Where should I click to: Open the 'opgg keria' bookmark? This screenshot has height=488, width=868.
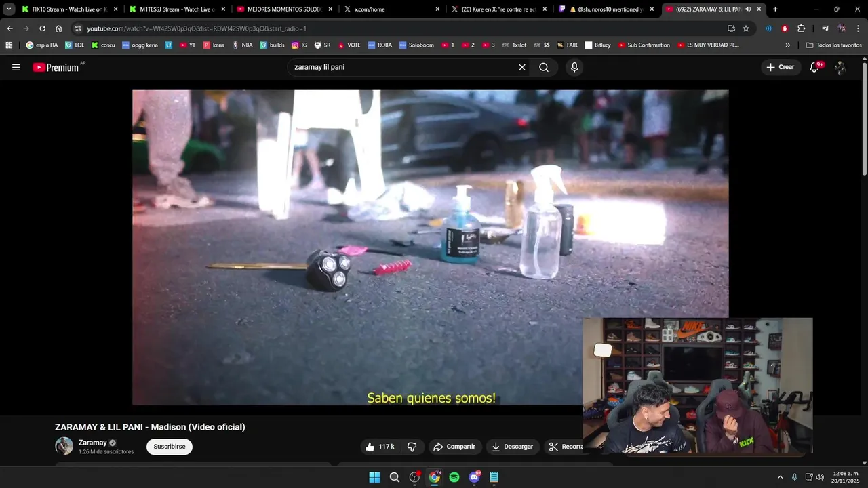pyautogui.click(x=140, y=45)
